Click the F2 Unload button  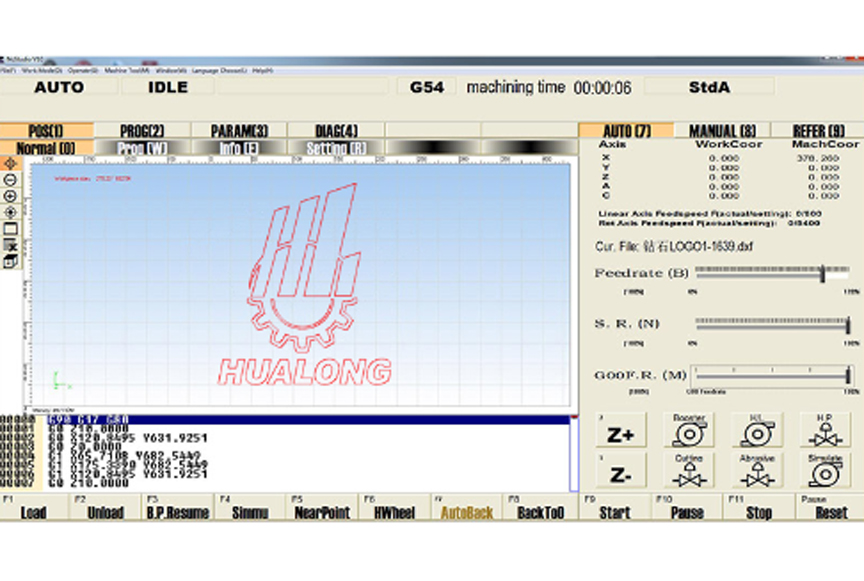pos(106,507)
